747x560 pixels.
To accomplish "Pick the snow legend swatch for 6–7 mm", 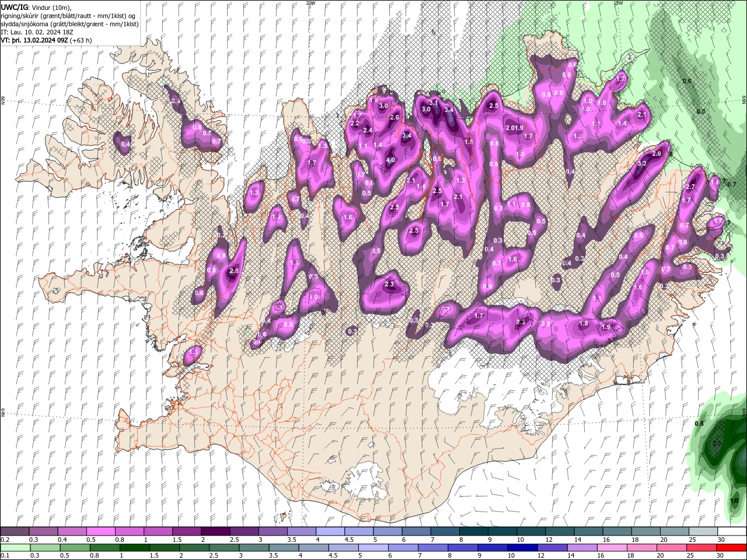I will [x=416, y=531].
